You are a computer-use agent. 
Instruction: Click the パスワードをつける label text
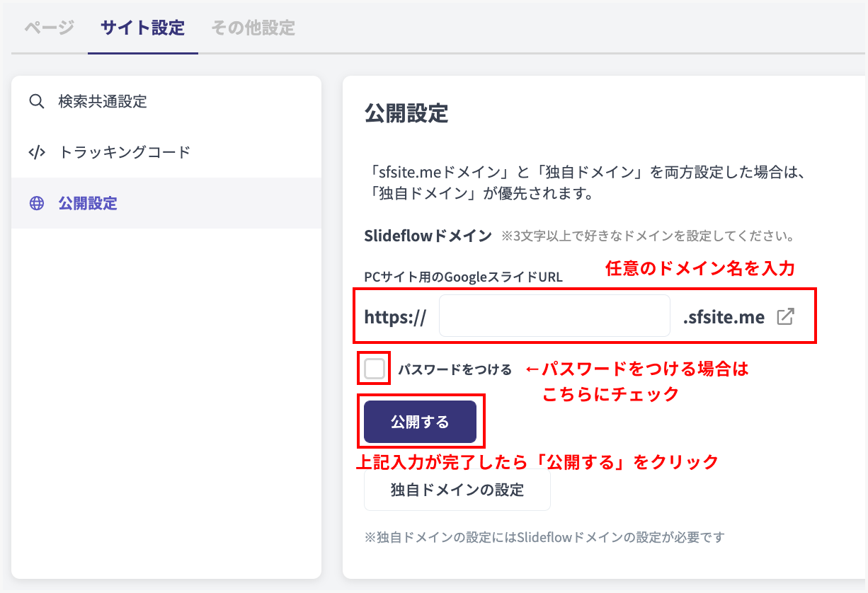pos(454,369)
